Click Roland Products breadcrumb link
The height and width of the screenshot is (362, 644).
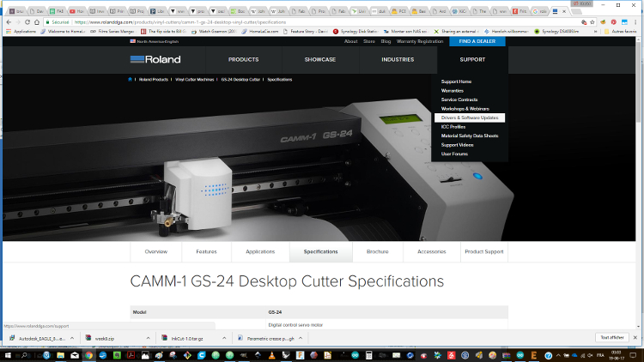[x=154, y=80]
